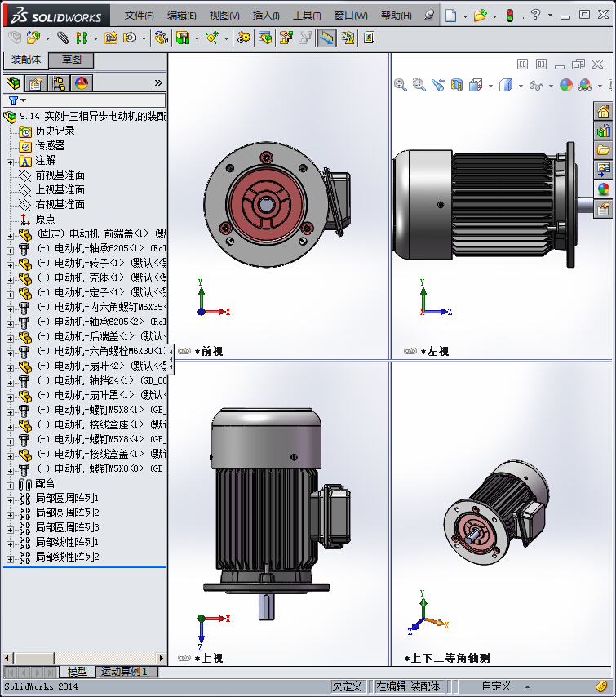Open the PropertyManager tab
The image size is (616, 697).
point(36,83)
